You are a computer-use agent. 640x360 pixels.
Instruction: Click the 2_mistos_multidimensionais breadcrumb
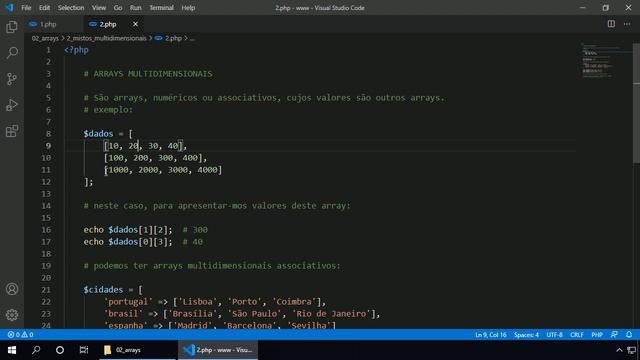pos(106,38)
